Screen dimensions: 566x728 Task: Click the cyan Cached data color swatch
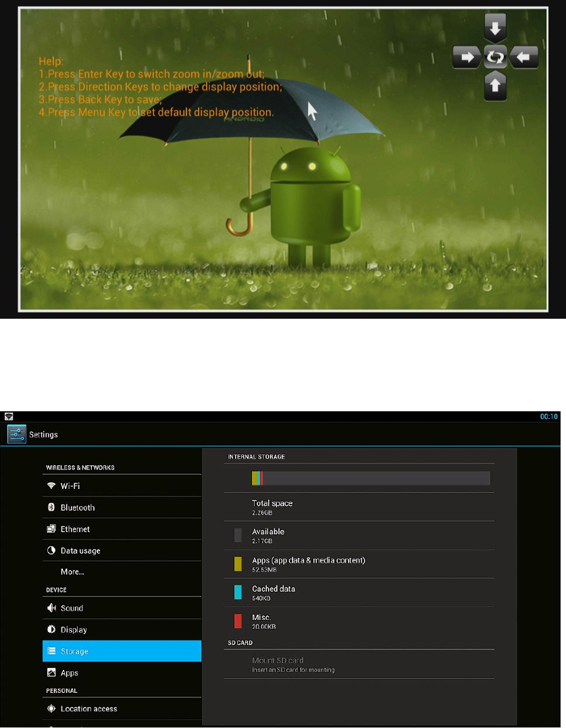coord(238,592)
